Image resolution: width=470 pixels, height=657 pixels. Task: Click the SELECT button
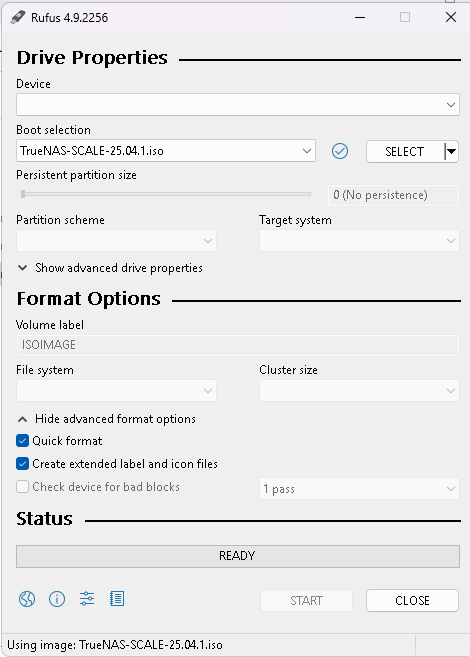(x=405, y=151)
